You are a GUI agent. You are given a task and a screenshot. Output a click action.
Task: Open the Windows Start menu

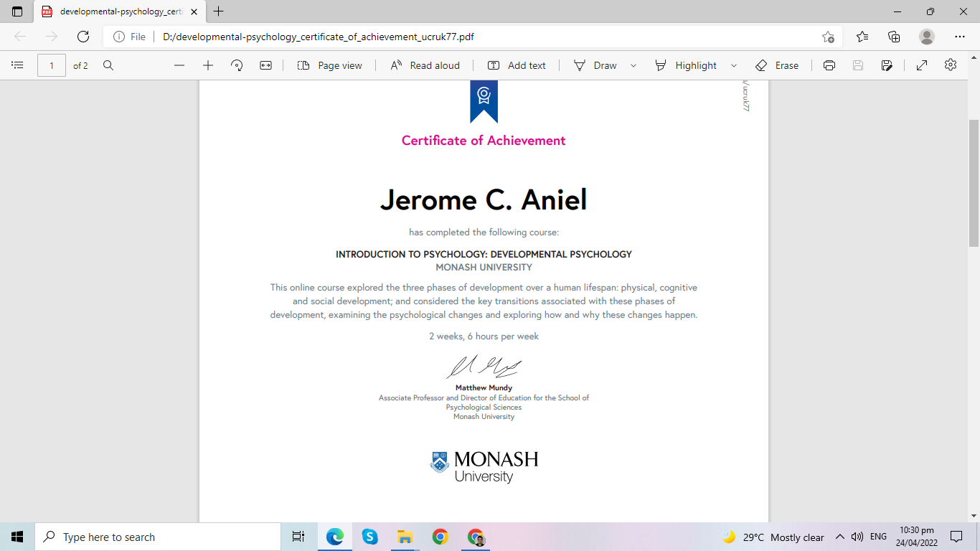17,537
